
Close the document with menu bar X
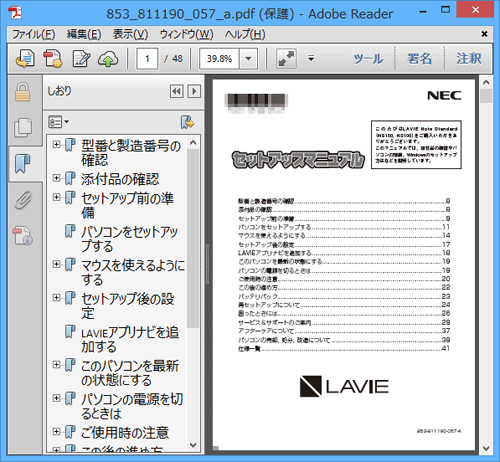[484, 34]
